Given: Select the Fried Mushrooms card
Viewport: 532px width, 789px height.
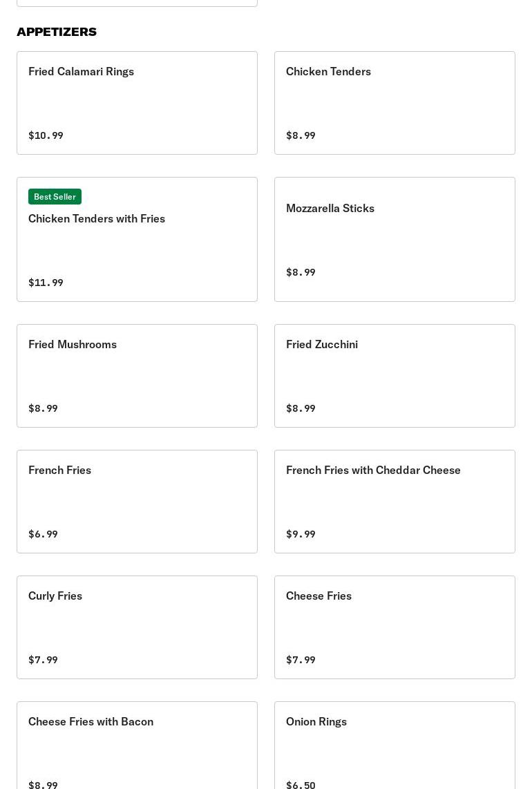Looking at the screenshot, I should tap(137, 375).
